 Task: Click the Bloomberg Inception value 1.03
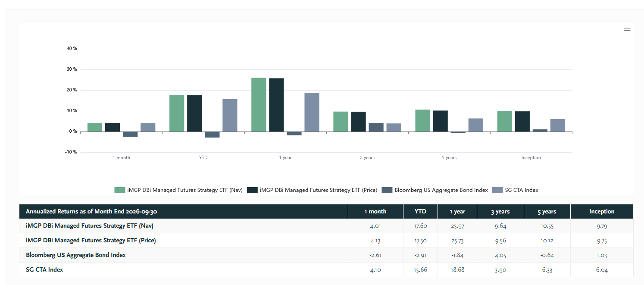point(602,255)
